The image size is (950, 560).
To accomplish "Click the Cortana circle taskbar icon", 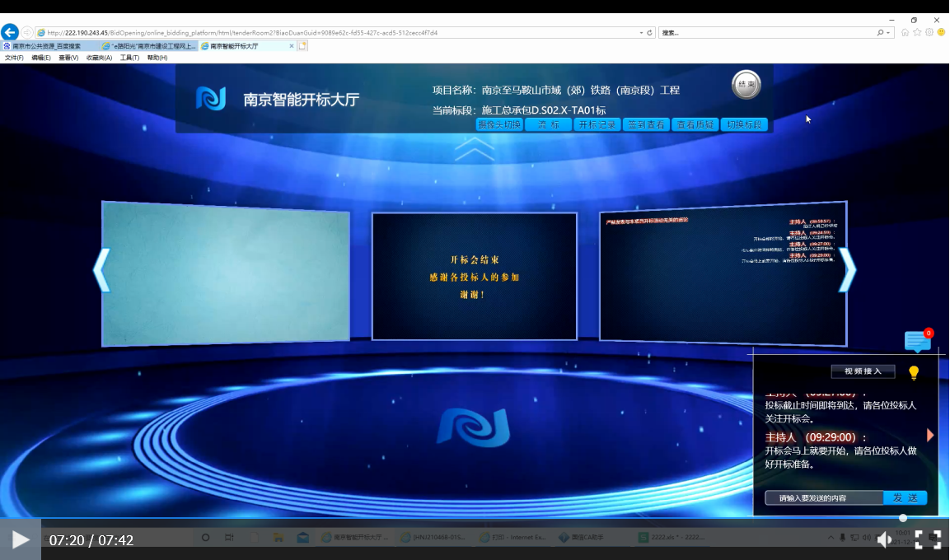I will point(205,537).
